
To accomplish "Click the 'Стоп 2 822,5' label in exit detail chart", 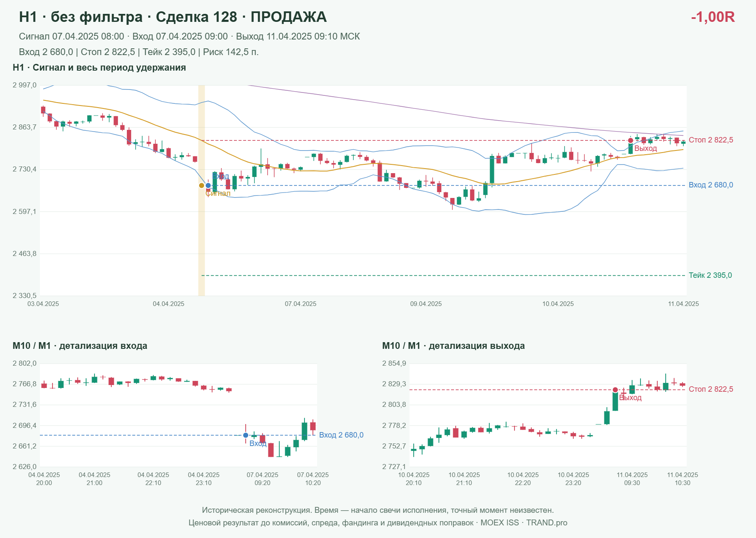I will click(x=711, y=389).
